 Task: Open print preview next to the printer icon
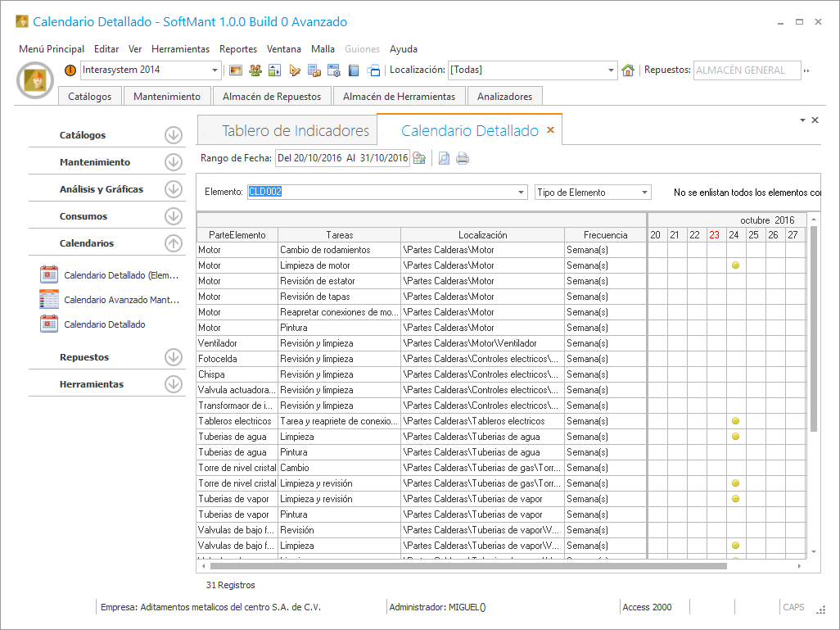[x=444, y=158]
